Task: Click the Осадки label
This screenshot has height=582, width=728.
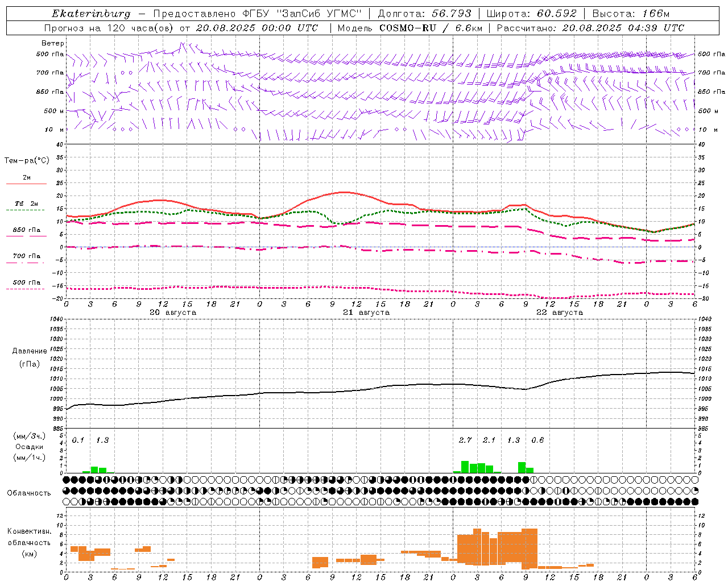Action: pos(30,447)
